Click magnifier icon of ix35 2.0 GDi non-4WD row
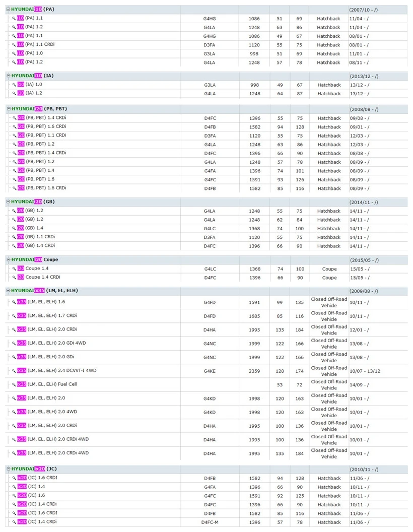This screenshot has height=532, width=413. [14, 357]
